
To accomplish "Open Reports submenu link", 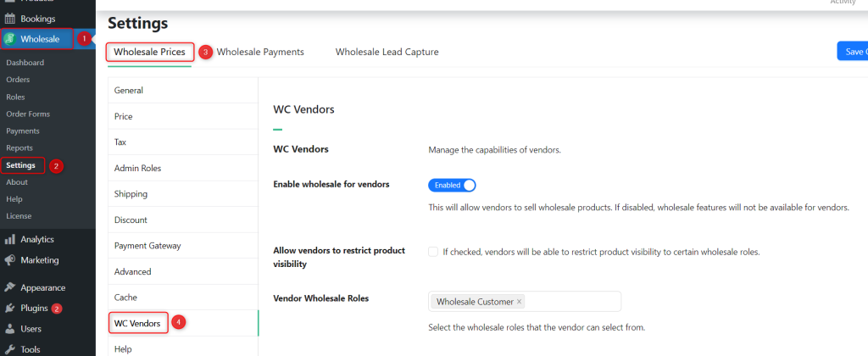I will tap(19, 147).
